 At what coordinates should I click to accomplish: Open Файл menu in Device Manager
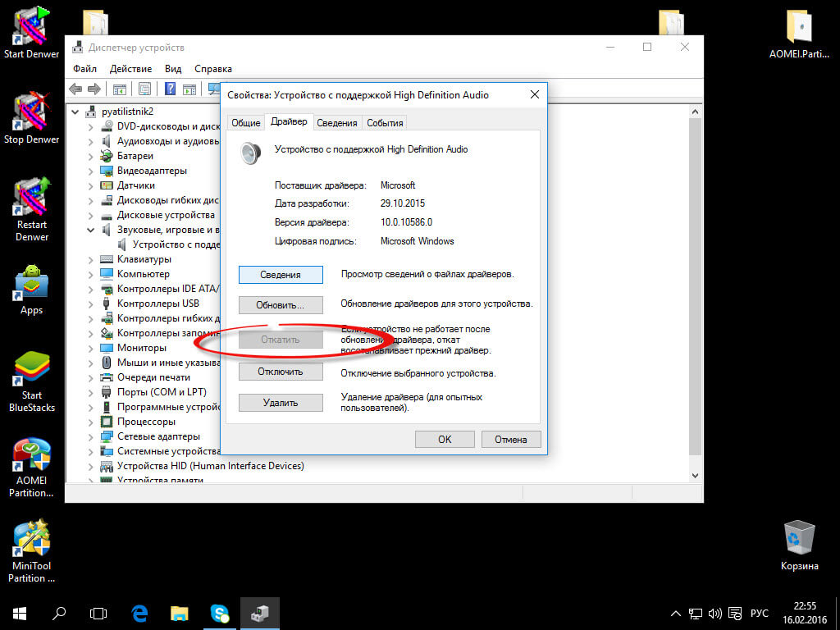click(84, 69)
